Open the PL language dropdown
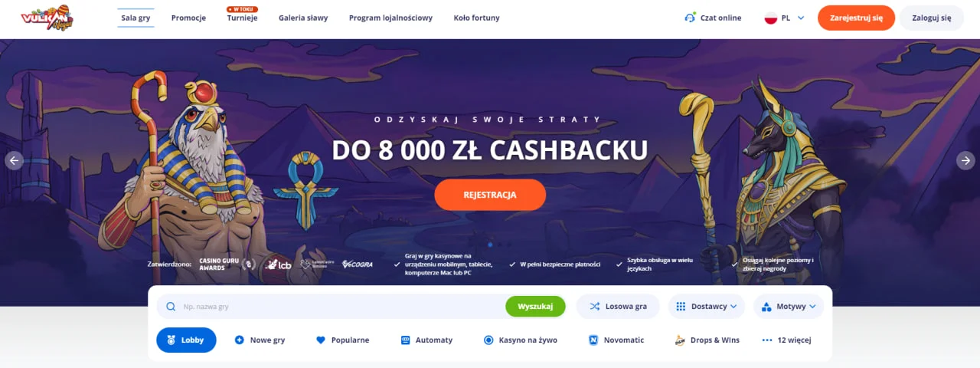The width and height of the screenshot is (980, 368). (x=785, y=18)
